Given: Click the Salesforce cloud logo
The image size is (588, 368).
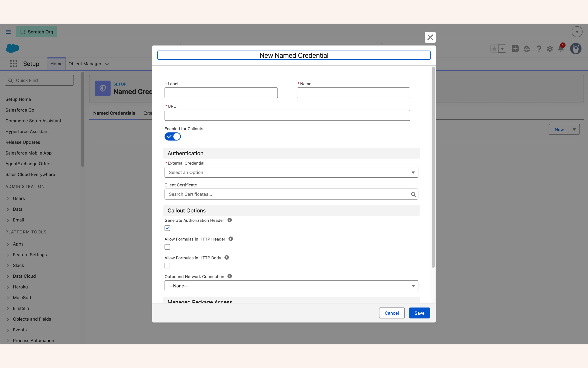Looking at the screenshot, I should [12, 48].
